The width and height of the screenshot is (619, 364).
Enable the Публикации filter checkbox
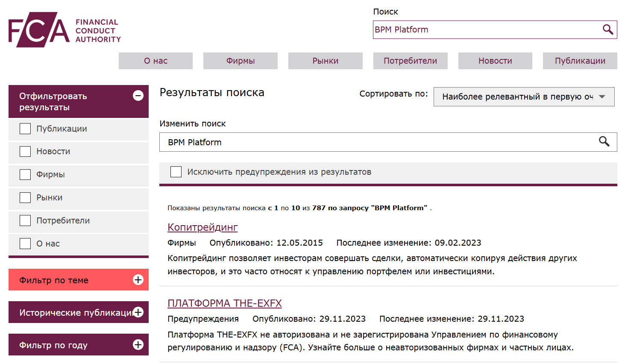(x=25, y=128)
